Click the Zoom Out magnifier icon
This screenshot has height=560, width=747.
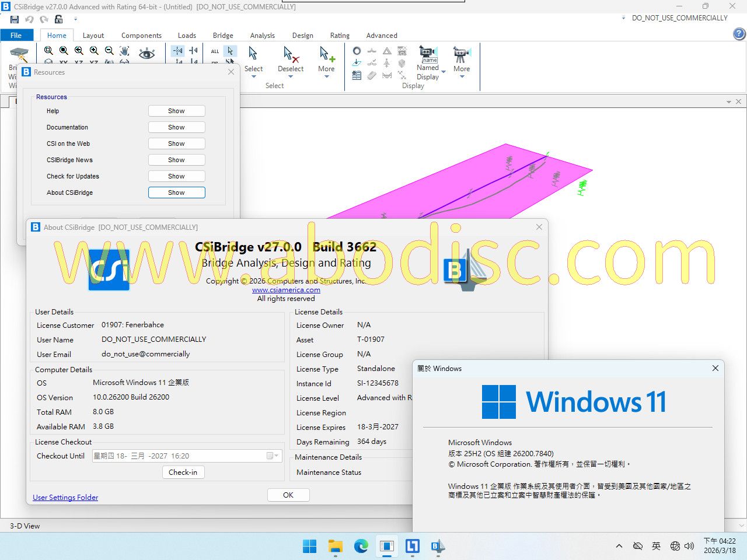tap(109, 51)
